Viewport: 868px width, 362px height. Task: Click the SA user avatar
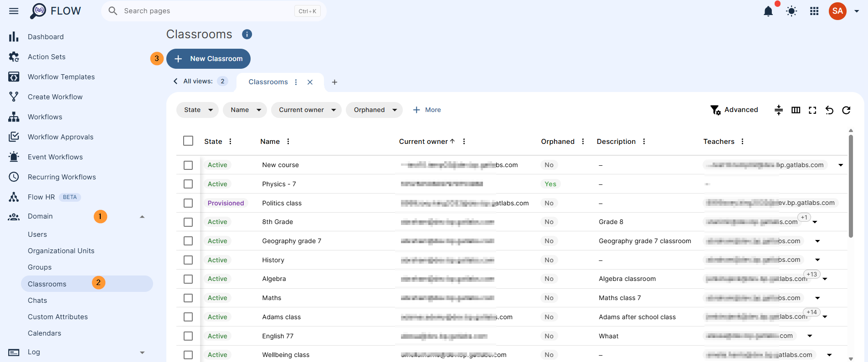click(837, 11)
